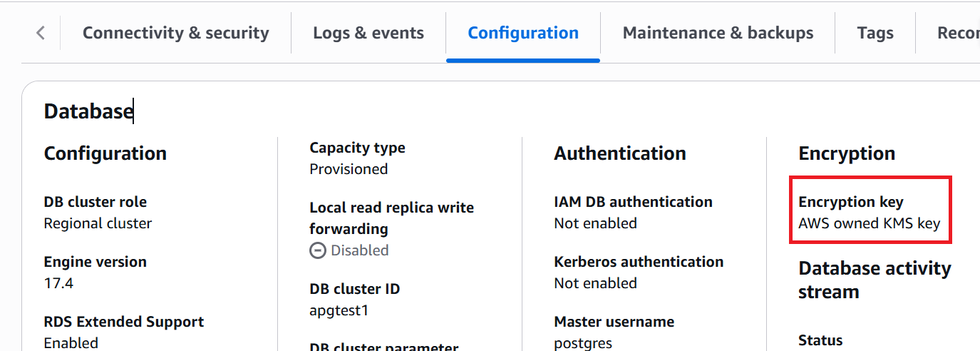
Task: Select the Configuration tab
Action: point(522,33)
